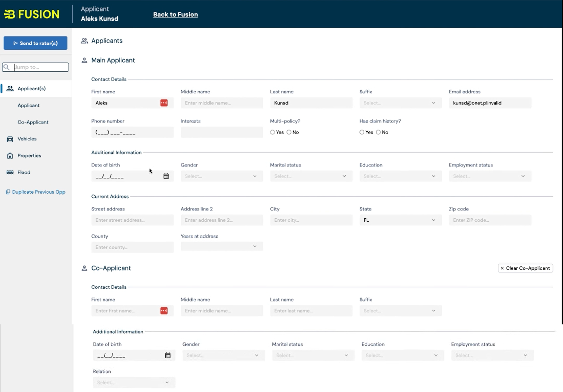The image size is (563, 392).
Task: Open Co-Applicant Suffix dropdown
Action: (x=400, y=311)
